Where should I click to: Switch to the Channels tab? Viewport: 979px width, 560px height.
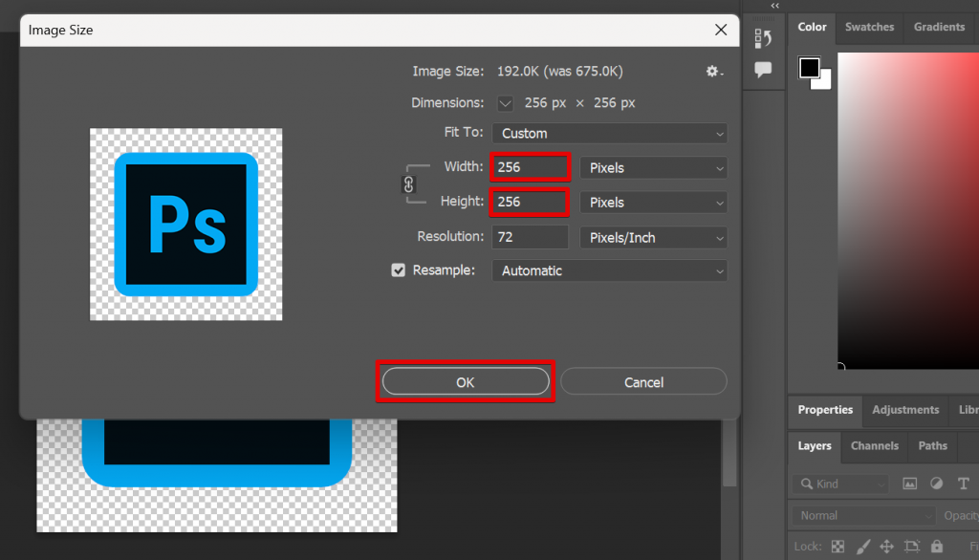pyautogui.click(x=873, y=445)
